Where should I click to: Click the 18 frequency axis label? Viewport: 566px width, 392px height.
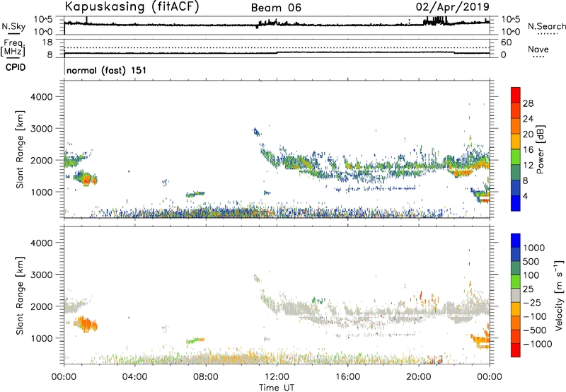tap(47, 42)
